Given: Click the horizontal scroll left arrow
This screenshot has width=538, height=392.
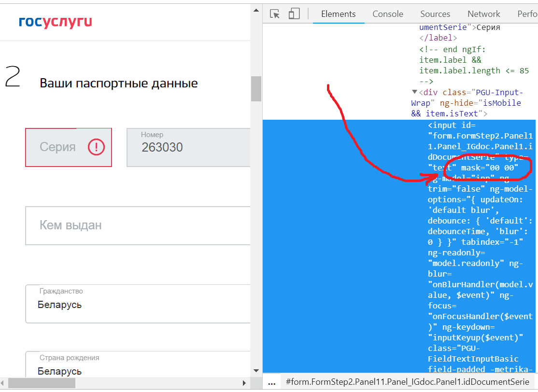Looking at the screenshot, I should point(3,383).
